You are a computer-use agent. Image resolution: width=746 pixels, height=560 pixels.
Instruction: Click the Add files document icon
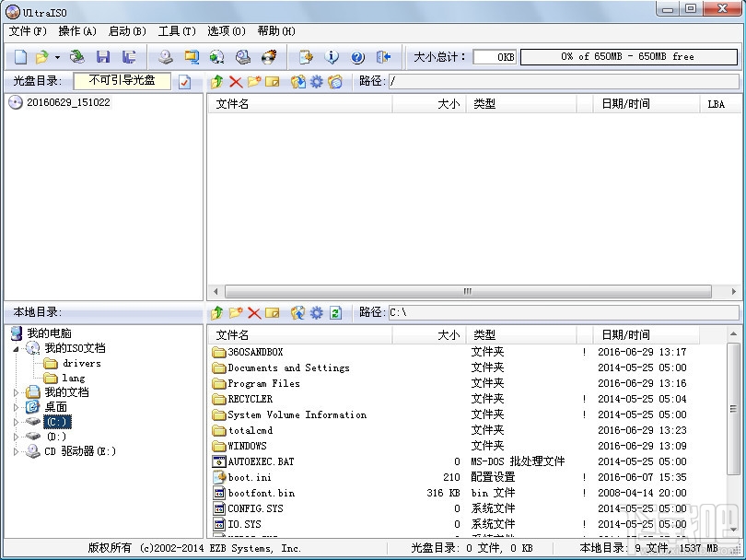(x=306, y=57)
